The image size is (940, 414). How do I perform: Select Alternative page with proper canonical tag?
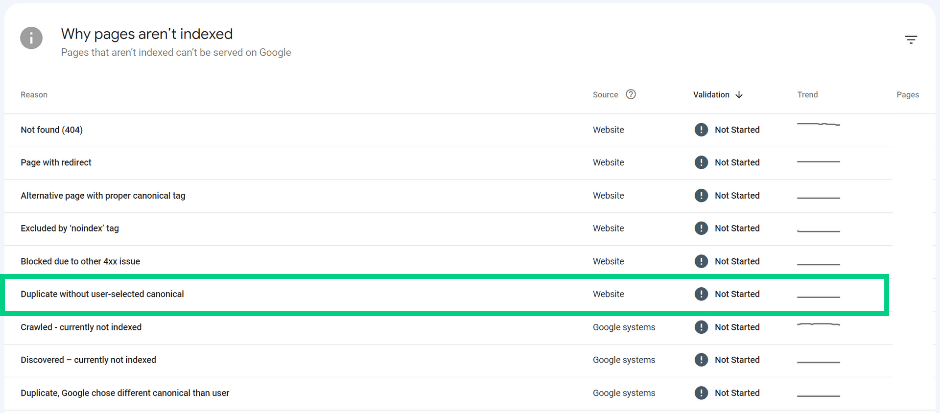103,196
